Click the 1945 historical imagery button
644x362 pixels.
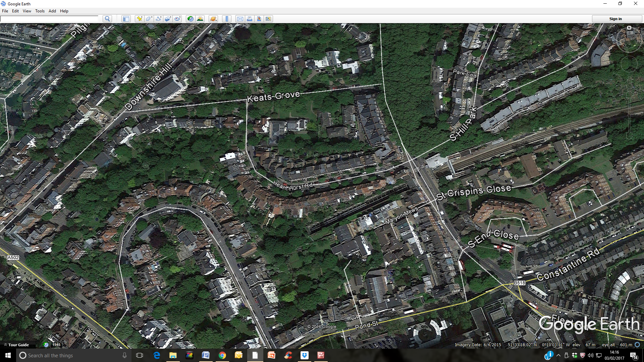pyautogui.click(x=56, y=345)
